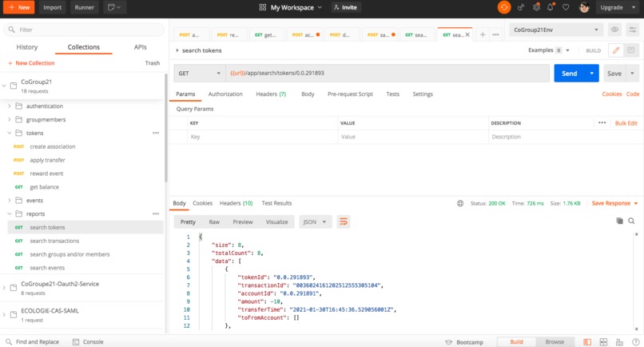Viewport: 644px width, 347px height.
Task: Toggle sidebar layout icon in status bar
Action: coord(587,341)
